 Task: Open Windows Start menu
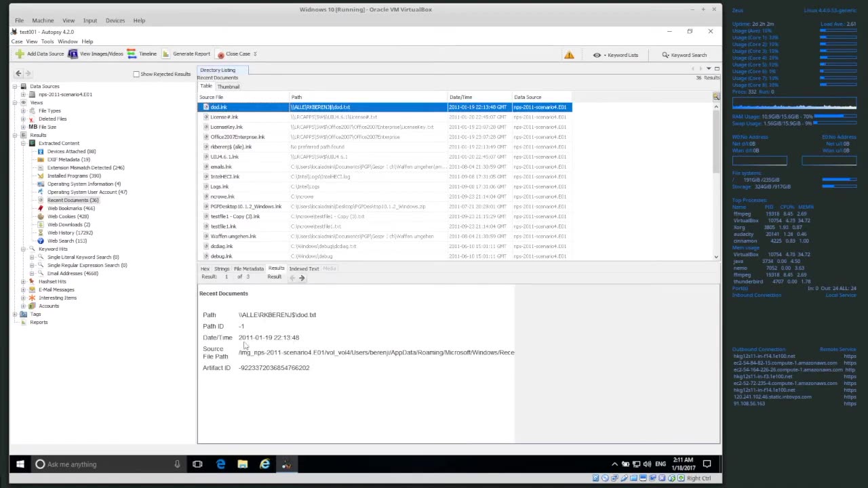(x=20, y=464)
